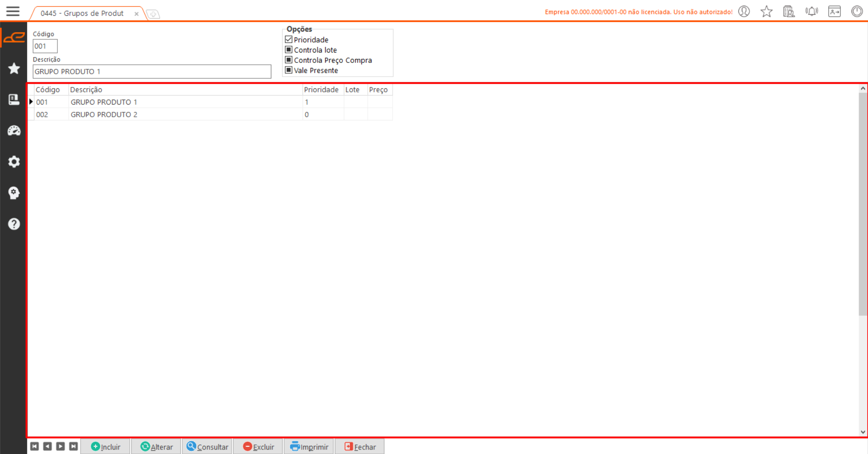Enable the Vale Presente checkbox
The width and height of the screenshot is (868, 454).
(x=289, y=70)
